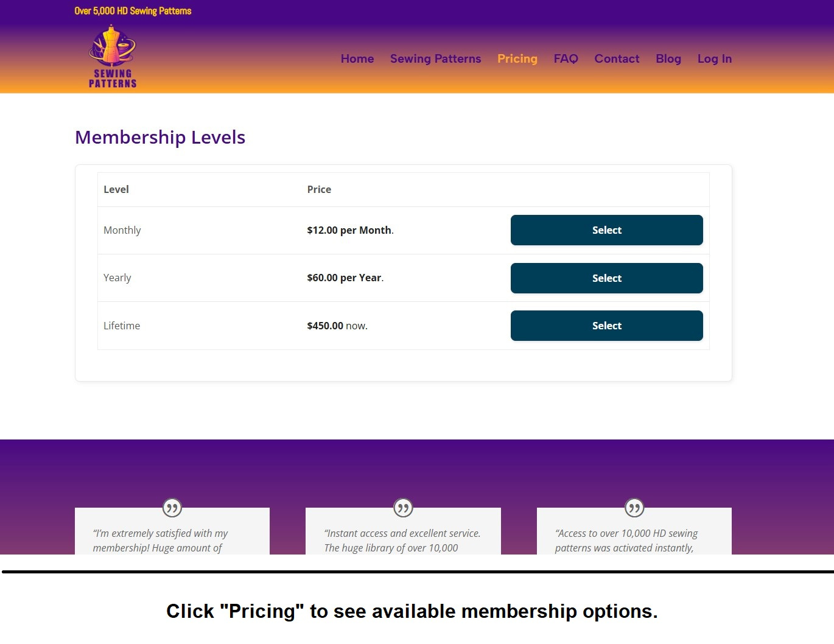Select the Lifetime $450.00 membership

coord(606,326)
